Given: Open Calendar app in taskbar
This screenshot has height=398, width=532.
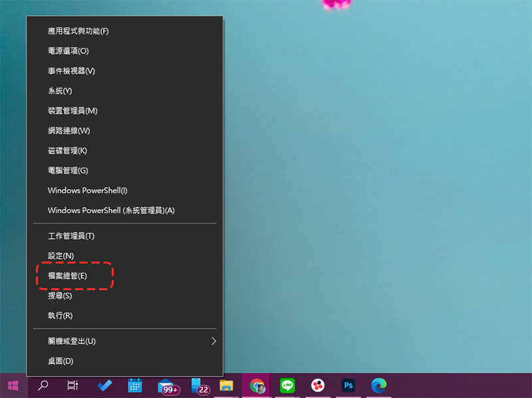Looking at the screenshot, I should [135, 385].
